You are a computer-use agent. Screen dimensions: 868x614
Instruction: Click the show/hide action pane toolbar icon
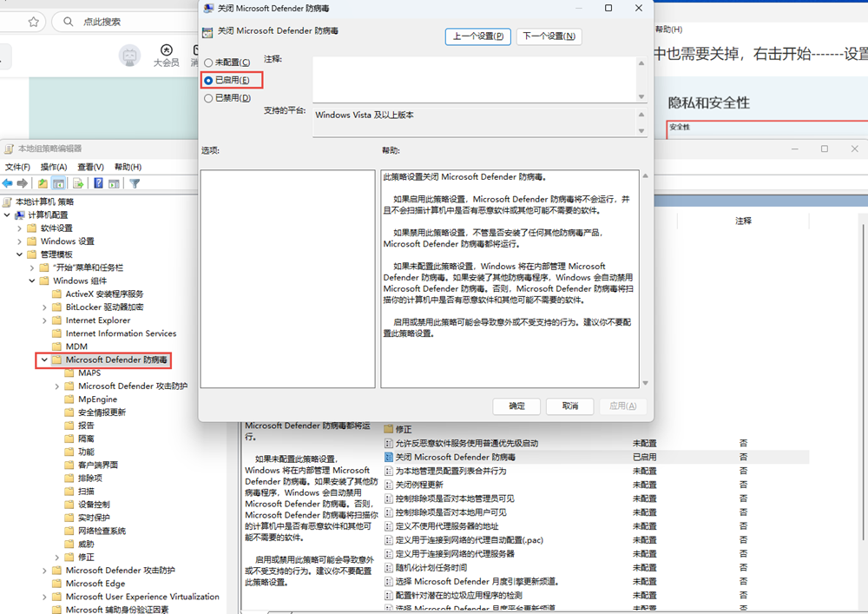coord(114,183)
